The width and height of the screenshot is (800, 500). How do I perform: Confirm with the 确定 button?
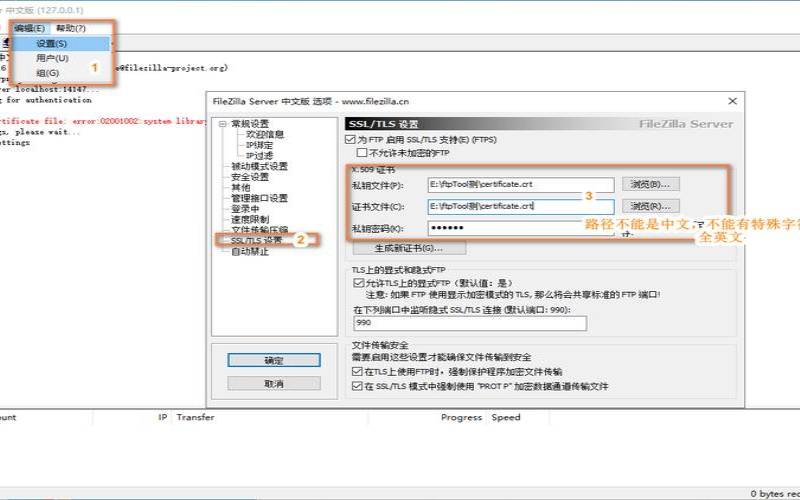(274, 360)
